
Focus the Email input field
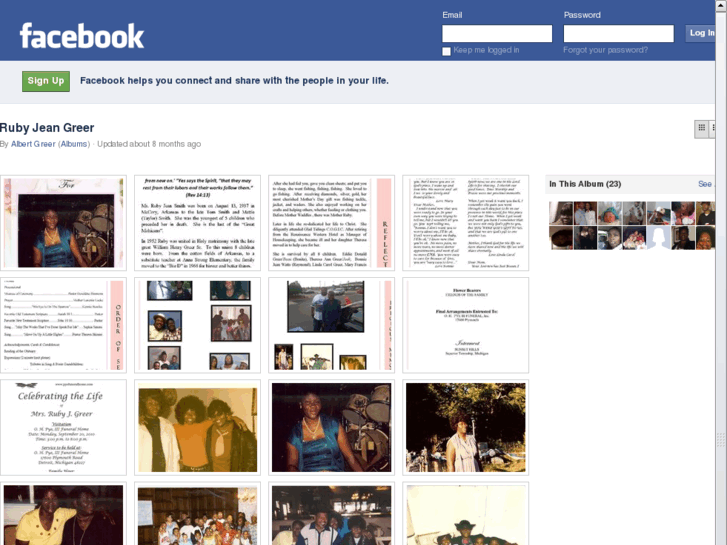click(497, 33)
